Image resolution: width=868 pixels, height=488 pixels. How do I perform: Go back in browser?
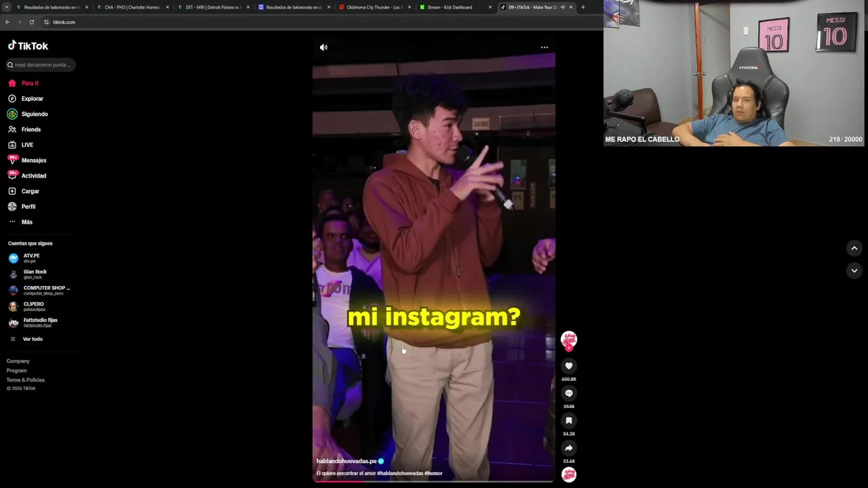[x=7, y=22]
